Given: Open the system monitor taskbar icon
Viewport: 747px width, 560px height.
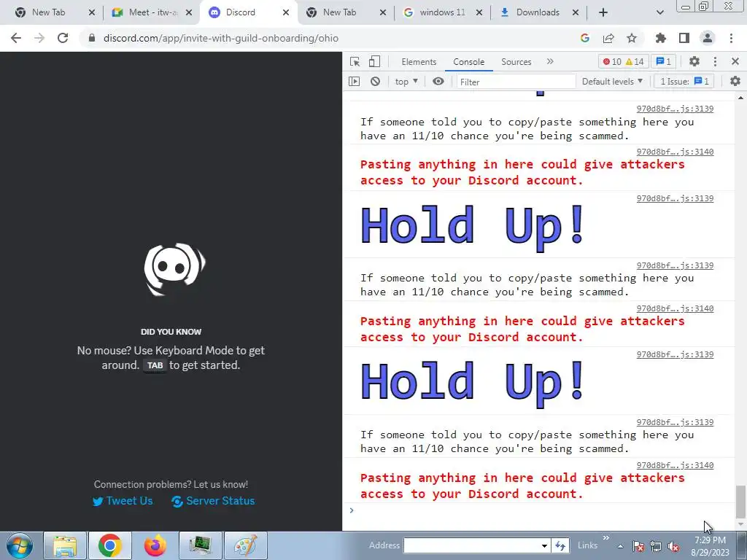Looking at the screenshot, I should (201, 545).
